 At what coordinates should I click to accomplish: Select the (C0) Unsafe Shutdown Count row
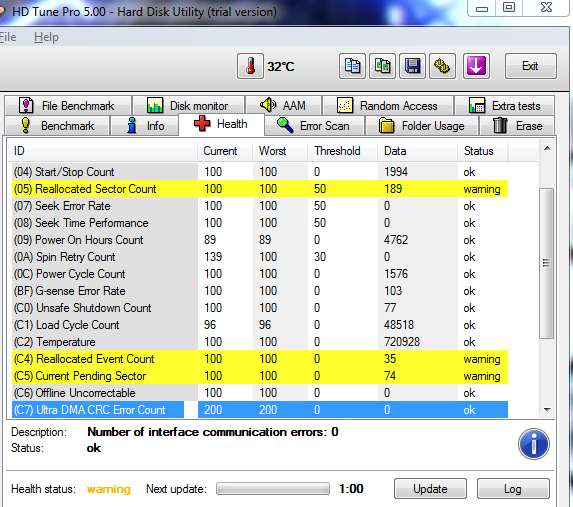click(260, 308)
